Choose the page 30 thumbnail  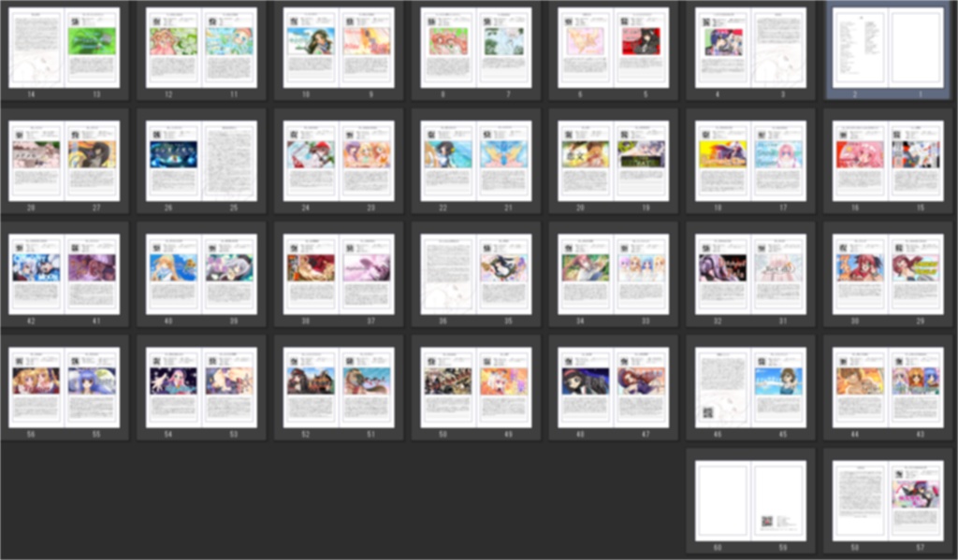861,274
